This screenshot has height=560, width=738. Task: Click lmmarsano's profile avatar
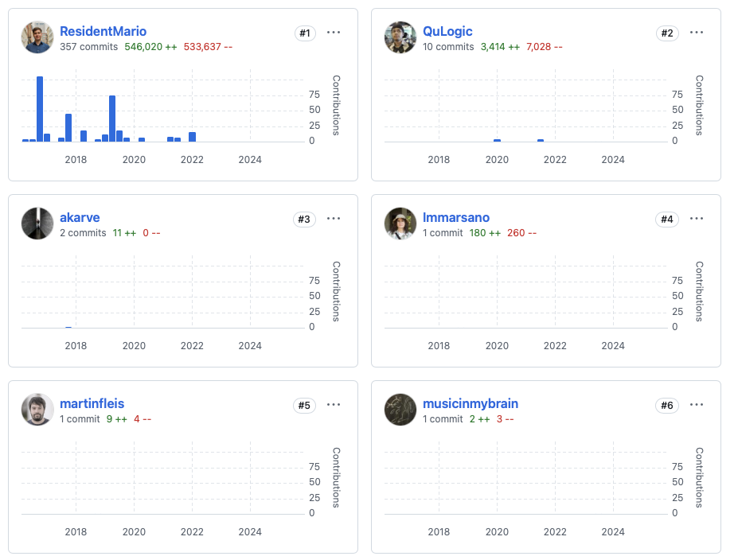pyautogui.click(x=400, y=224)
